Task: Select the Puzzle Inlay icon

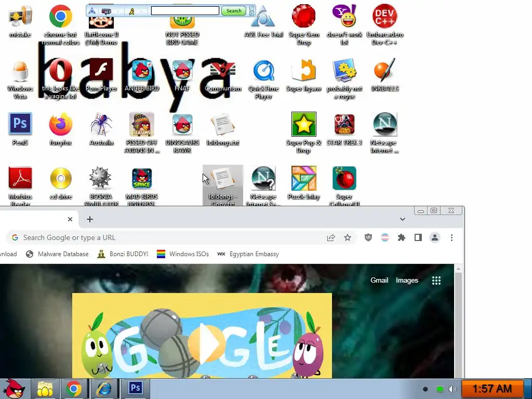Action: [303, 183]
